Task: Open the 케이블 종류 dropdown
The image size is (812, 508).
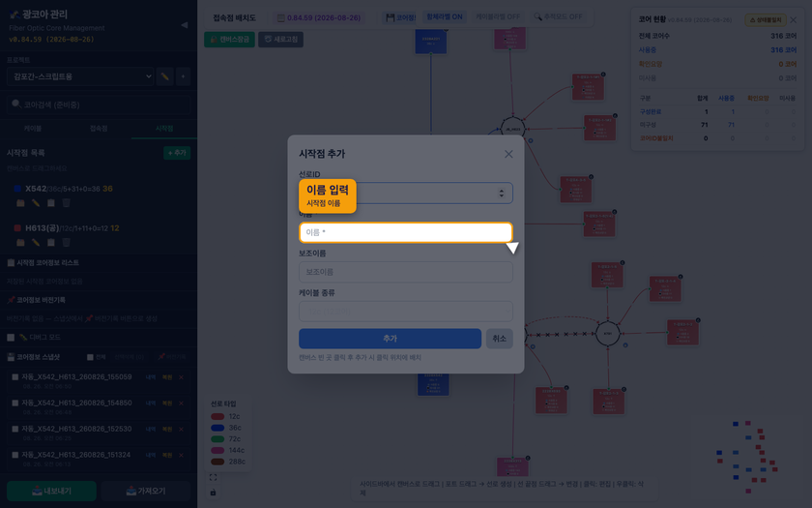Action: [406, 312]
